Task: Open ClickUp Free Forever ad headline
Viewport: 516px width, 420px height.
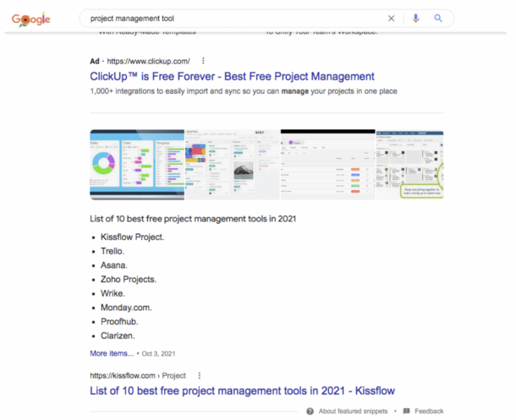Action: coord(232,76)
